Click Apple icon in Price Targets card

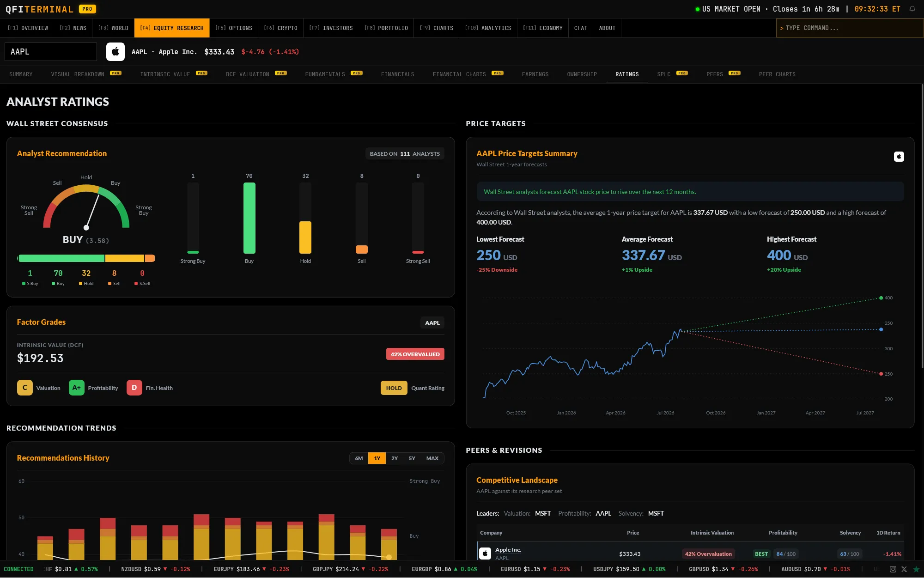(899, 157)
